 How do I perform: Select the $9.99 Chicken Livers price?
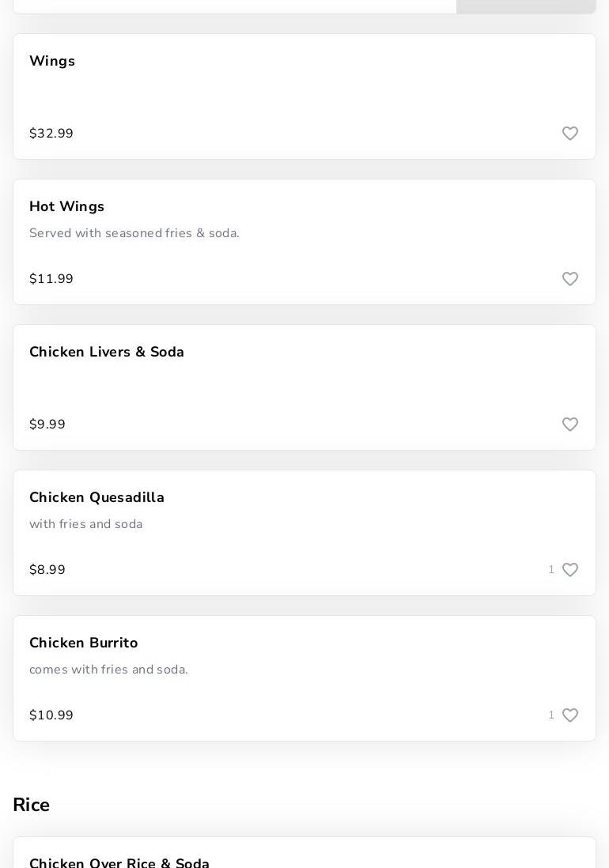tap(47, 425)
